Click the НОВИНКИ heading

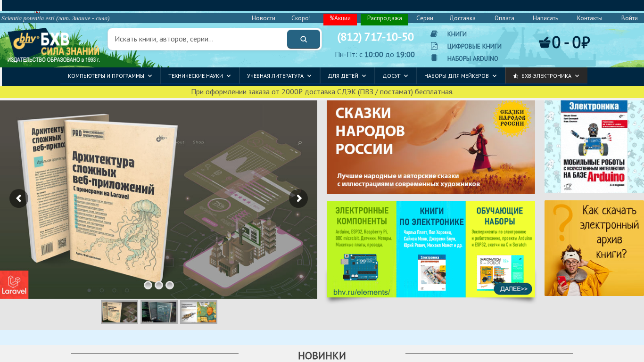322,356
